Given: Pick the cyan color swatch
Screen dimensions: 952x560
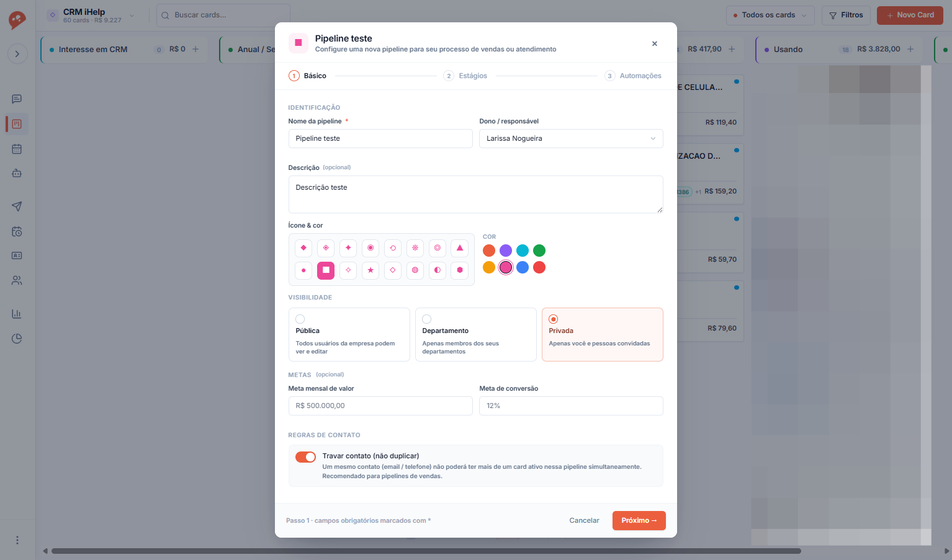Looking at the screenshot, I should (x=523, y=251).
